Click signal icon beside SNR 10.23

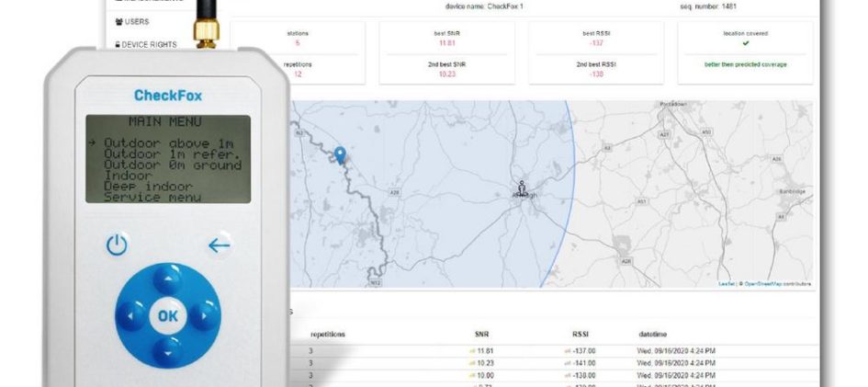tap(471, 363)
